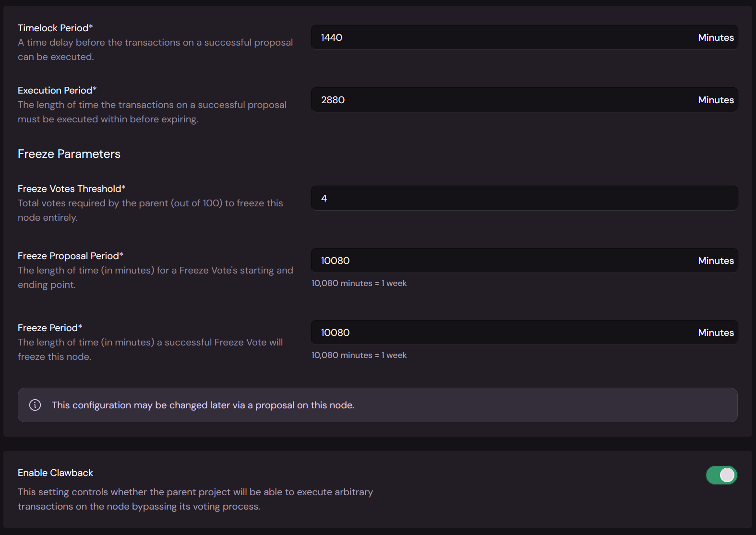Click the configuration change notice text

point(203,405)
